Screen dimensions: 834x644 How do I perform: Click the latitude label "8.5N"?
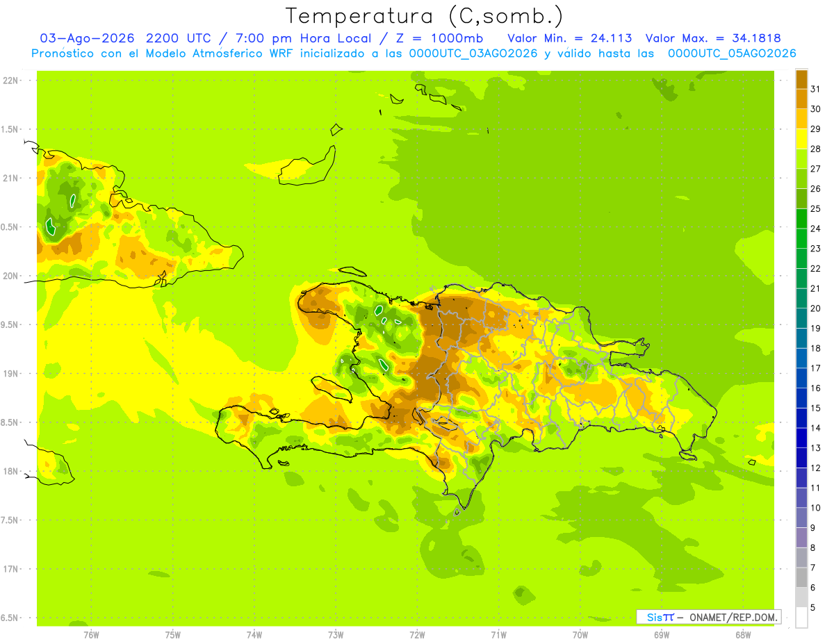[x=10, y=422]
